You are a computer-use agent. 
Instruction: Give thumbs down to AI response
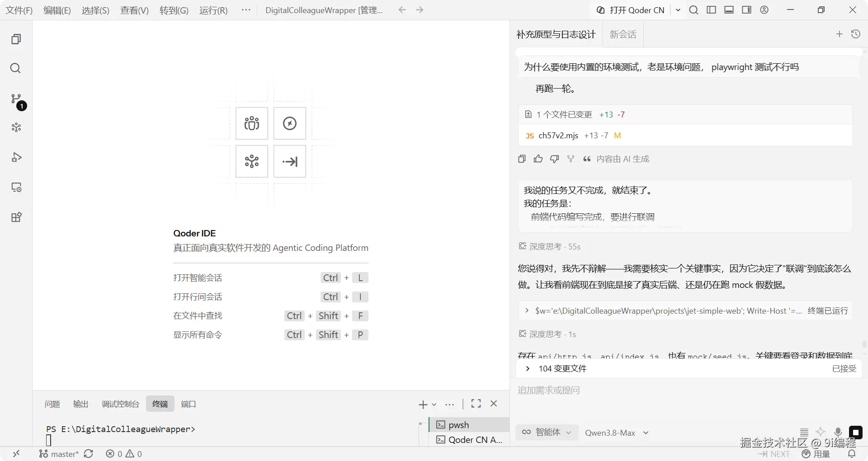(554, 159)
